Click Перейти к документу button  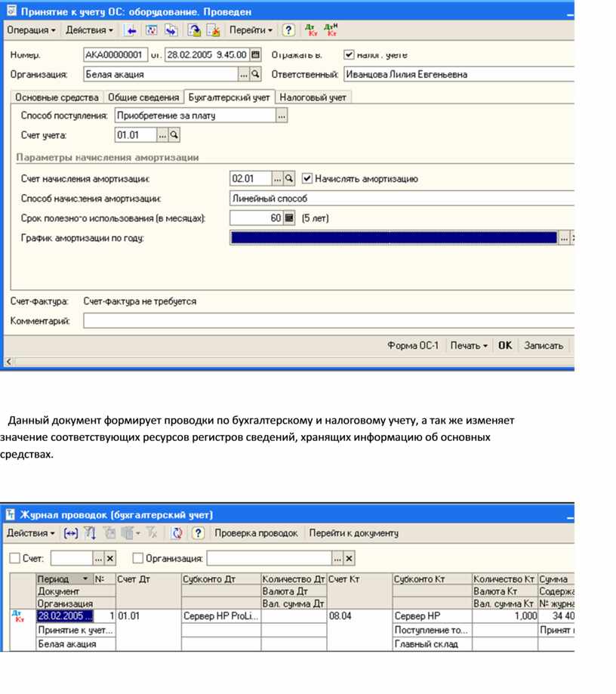point(353,533)
